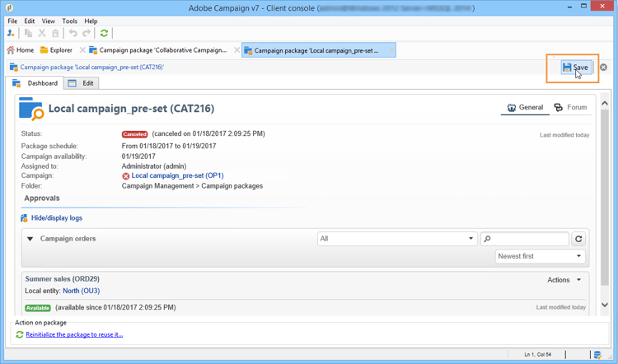The image size is (618, 364).
Task: Click the vertical scrollbar thumb
Action: pyautogui.click(x=605, y=198)
